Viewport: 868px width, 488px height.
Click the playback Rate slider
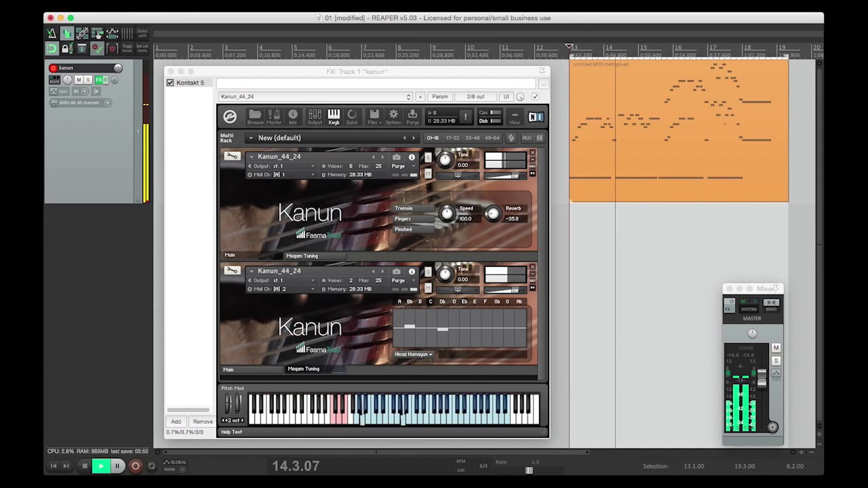[529, 470]
